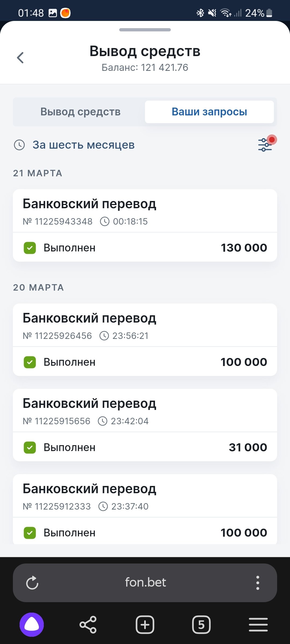Expand the 'За шесть месяцев' period selector
Screen dimensions: 290x644
[84, 145]
